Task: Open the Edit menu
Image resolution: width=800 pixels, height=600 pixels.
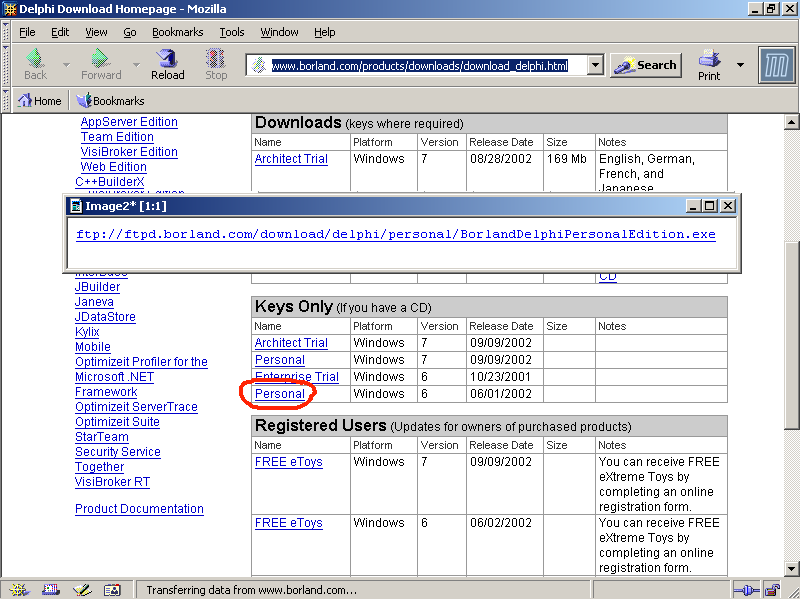Action: 60,32
